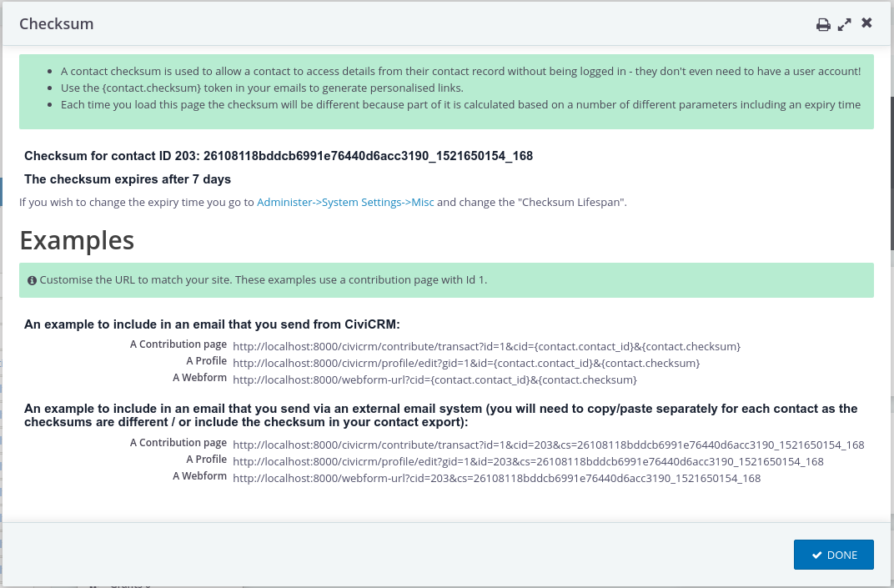Click the Checksum dialog title

pos(57,24)
